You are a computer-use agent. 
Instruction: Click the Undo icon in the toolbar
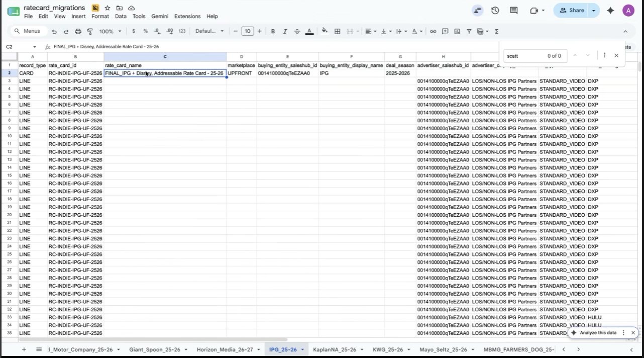pos(54,31)
